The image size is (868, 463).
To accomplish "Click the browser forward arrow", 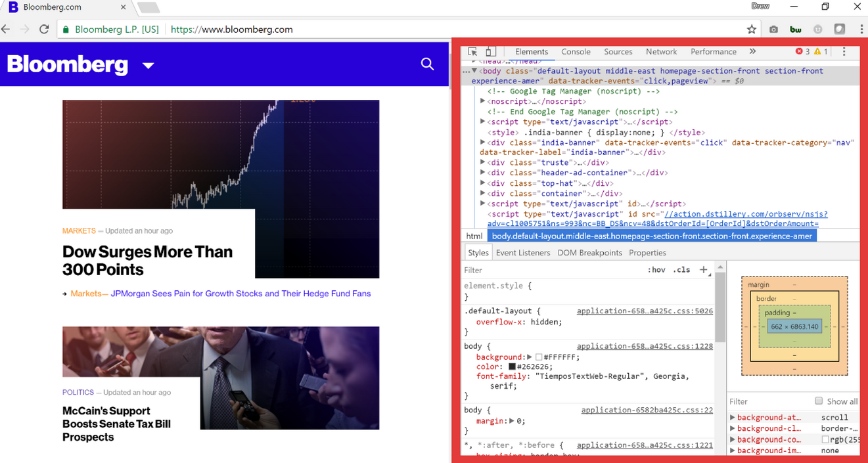I will pyautogui.click(x=25, y=30).
